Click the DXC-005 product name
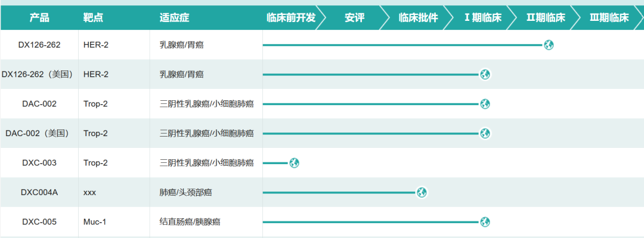 pyautogui.click(x=39, y=222)
